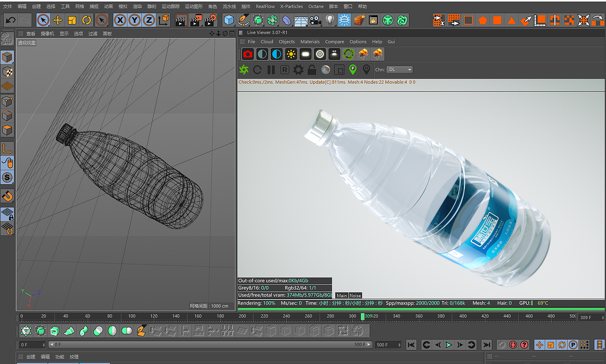Open the Edit Render Settings icon

pos(211,20)
